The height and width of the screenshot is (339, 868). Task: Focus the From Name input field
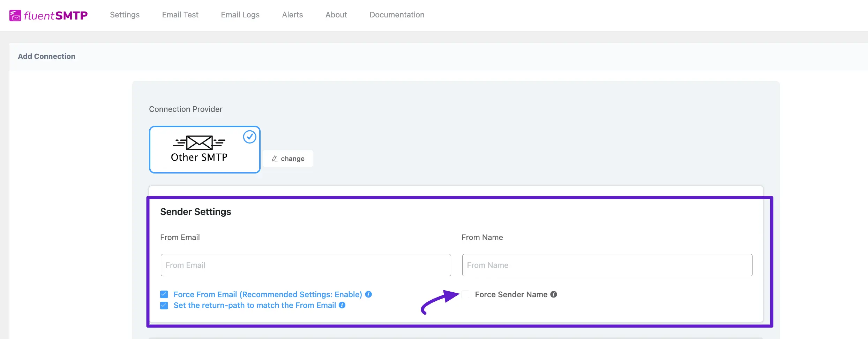click(x=607, y=265)
